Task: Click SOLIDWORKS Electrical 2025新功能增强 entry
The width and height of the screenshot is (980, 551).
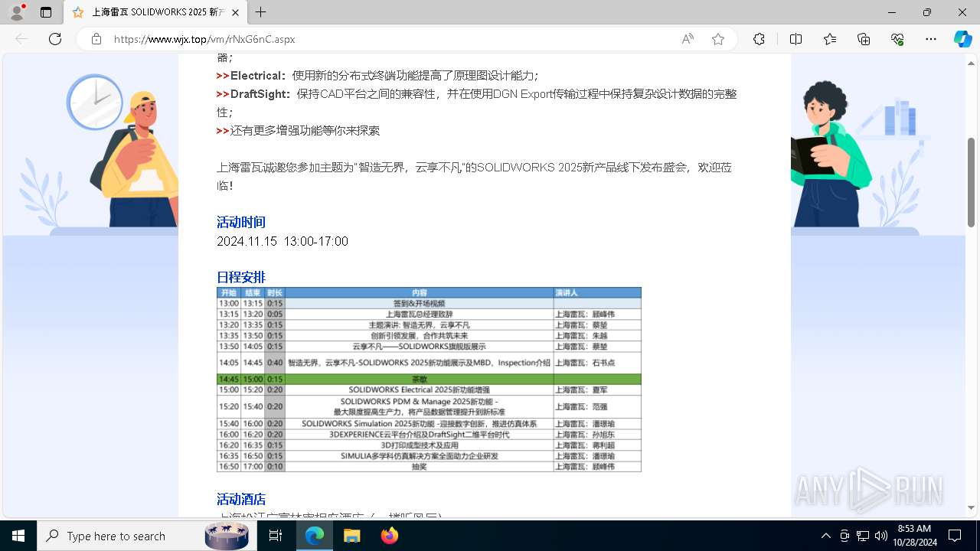Action: [x=420, y=390]
